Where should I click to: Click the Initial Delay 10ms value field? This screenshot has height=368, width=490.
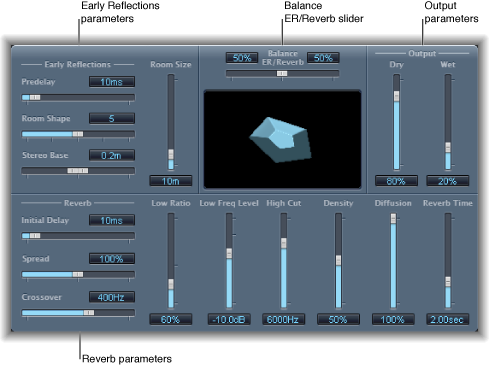point(112,220)
